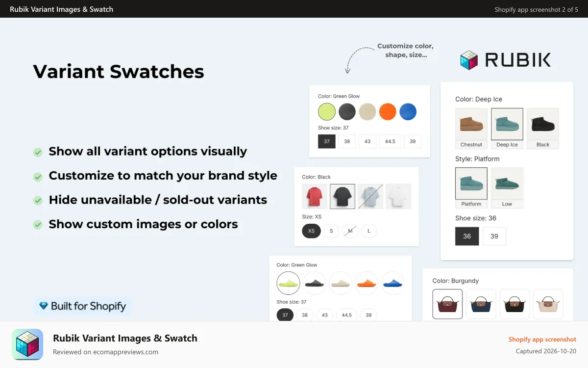The image size is (588, 368).
Task: Select size XS pill
Action: tap(311, 231)
